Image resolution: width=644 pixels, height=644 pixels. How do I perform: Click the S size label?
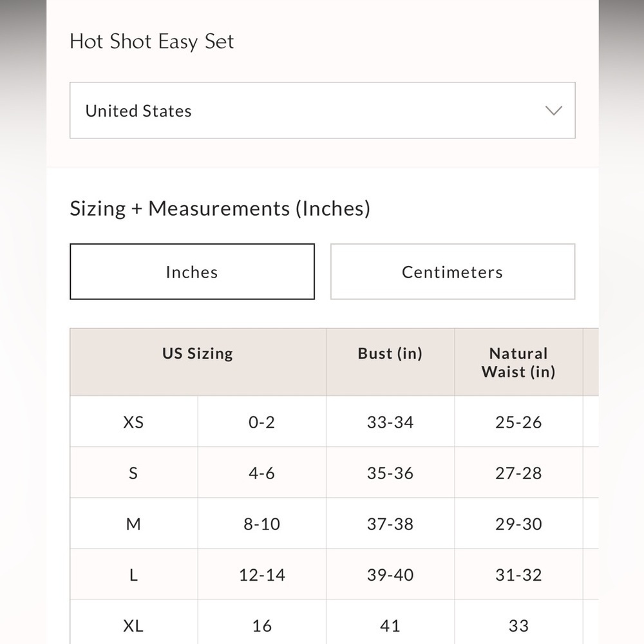pyautogui.click(x=133, y=473)
